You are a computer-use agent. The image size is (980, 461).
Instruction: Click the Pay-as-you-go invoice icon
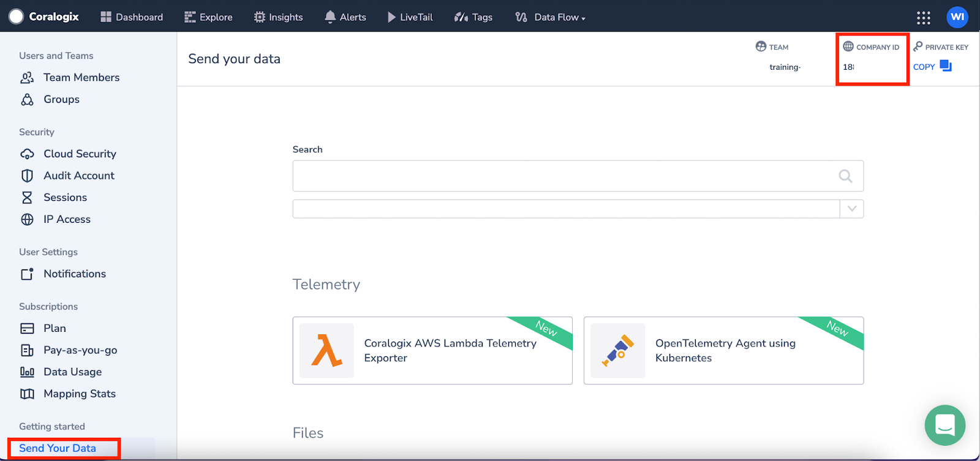(x=27, y=350)
